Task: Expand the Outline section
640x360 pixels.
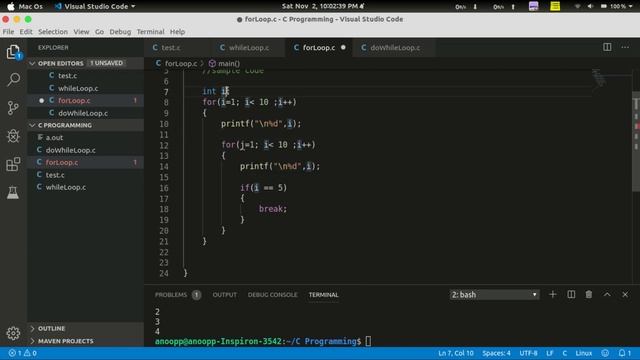Action: (47, 329)
